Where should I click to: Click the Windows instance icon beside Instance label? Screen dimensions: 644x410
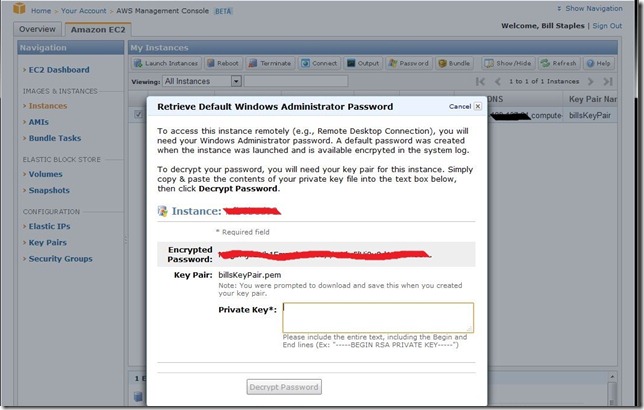click(163, 211)
